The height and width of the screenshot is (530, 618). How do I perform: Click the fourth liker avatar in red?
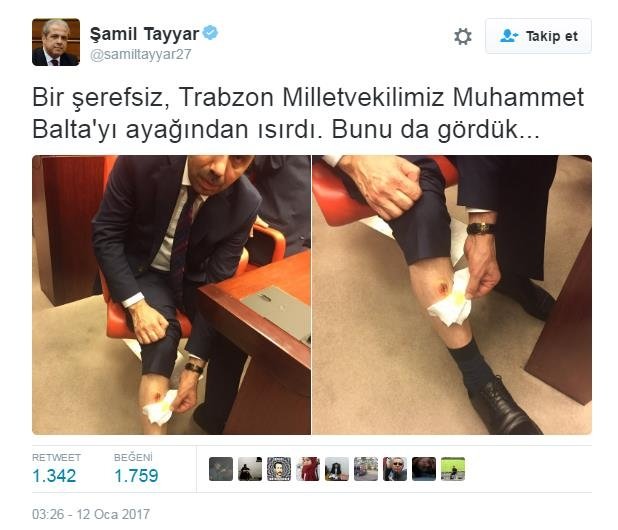tap(308, 469)
